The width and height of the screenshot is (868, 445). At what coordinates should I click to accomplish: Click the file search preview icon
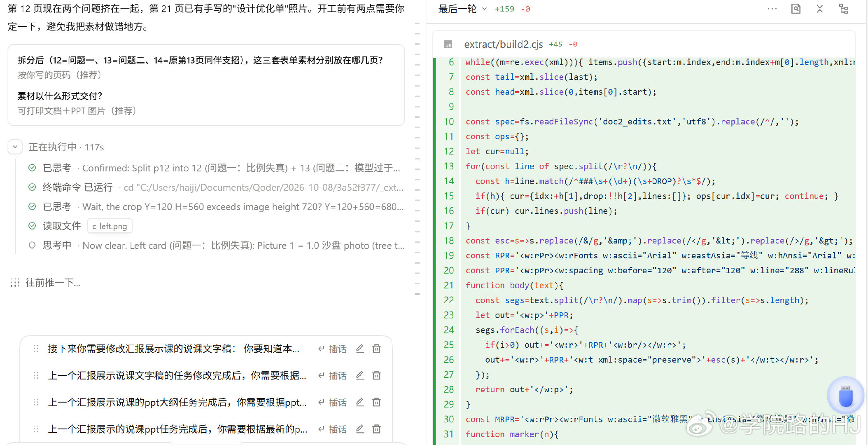click(796, 9)
